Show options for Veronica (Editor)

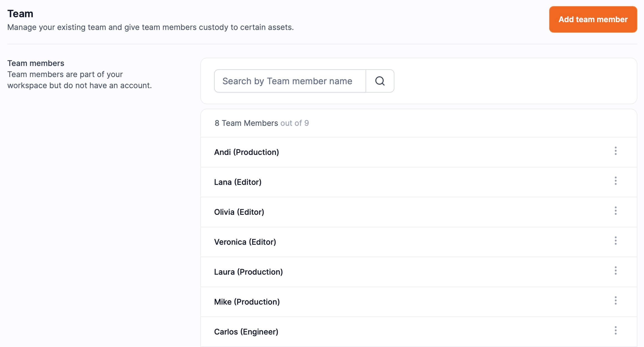(x=615, y=241)
